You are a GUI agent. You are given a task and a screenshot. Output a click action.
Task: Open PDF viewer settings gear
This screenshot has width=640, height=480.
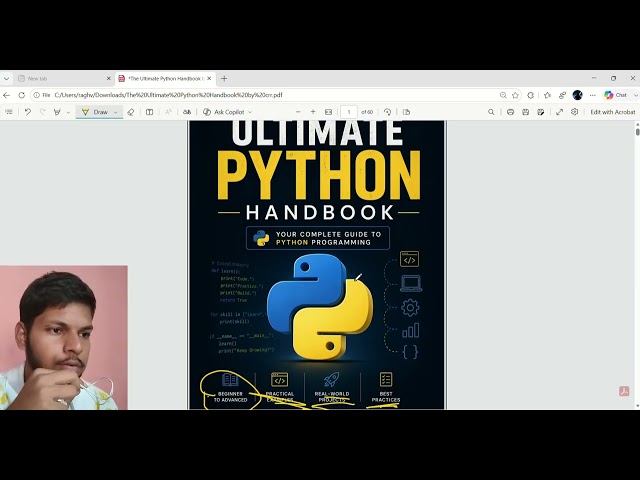tap(574, 112)
